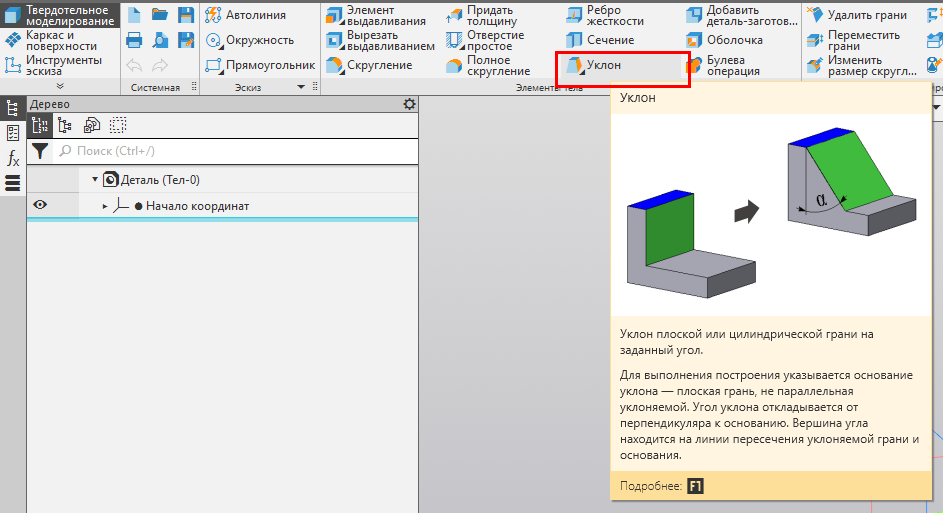Click tree toolbar third icon with gear
This screenshot has height=513, width=943.
point(91,126)
